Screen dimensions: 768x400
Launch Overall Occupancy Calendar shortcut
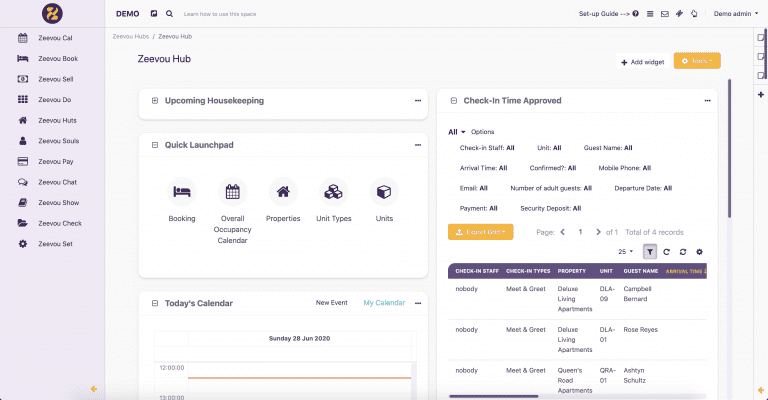[x=233, y=211]
